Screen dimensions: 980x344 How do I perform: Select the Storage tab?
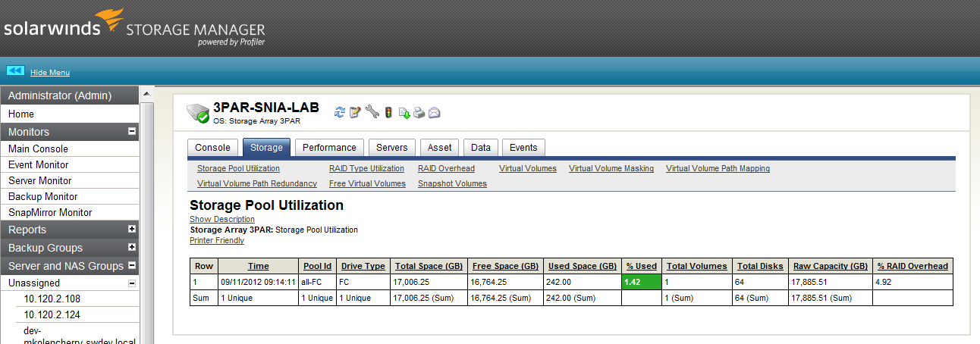pyautogui.click(x=266, y=148)
